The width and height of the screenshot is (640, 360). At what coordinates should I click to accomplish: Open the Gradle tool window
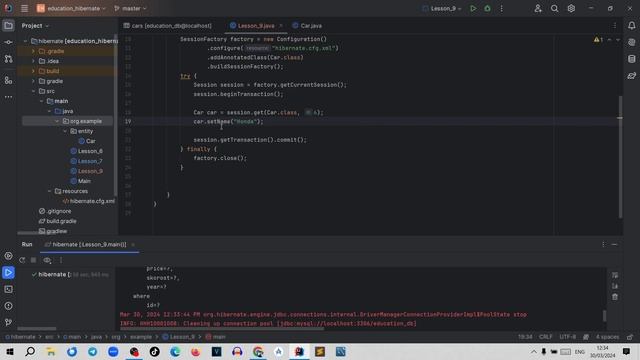(631, 76)
